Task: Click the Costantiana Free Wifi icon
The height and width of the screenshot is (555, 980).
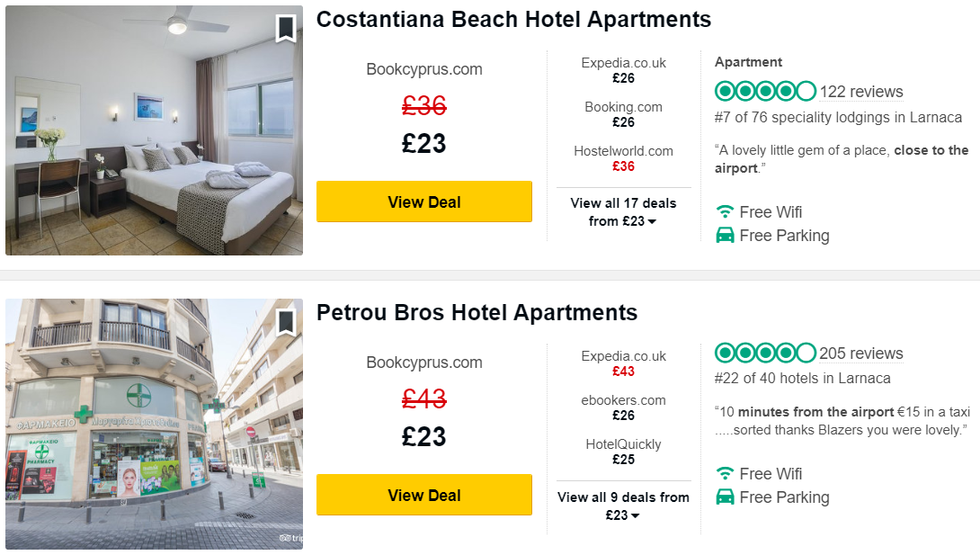Action: click(725, 212)
